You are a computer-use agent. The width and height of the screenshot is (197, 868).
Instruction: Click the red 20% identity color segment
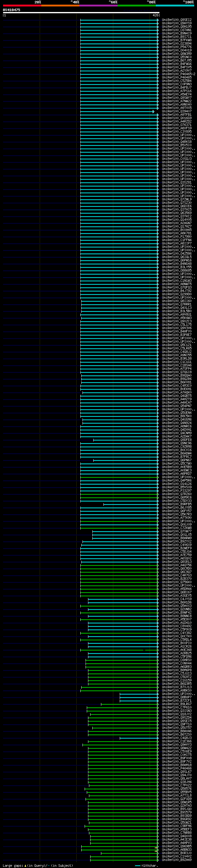22,6
